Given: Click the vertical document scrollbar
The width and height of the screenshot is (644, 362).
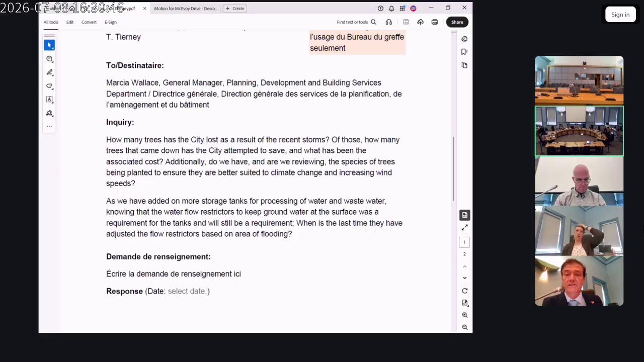Looking at the screenshot, I should [x=454, y=168].
